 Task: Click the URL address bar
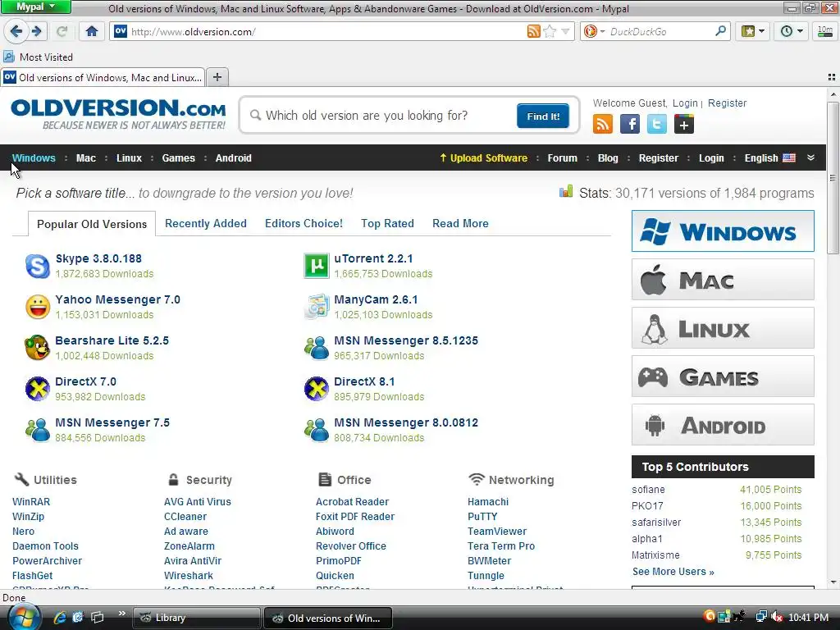click(326, 32)
